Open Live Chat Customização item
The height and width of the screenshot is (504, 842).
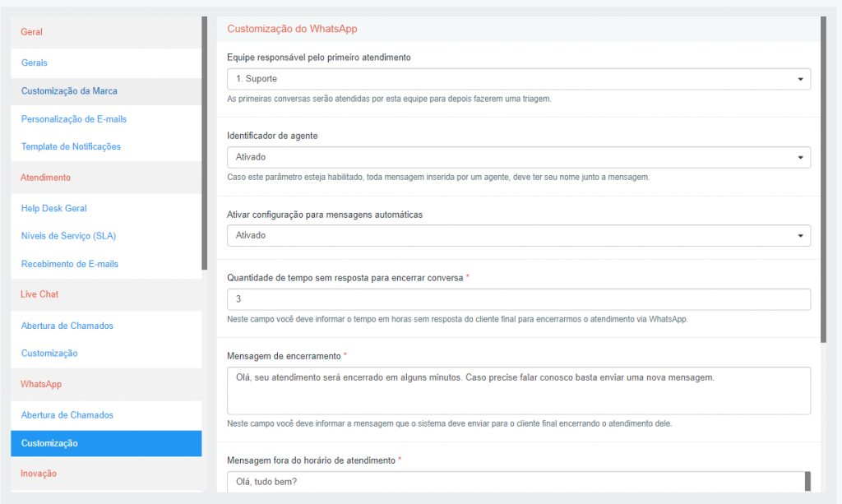point(49,354)
